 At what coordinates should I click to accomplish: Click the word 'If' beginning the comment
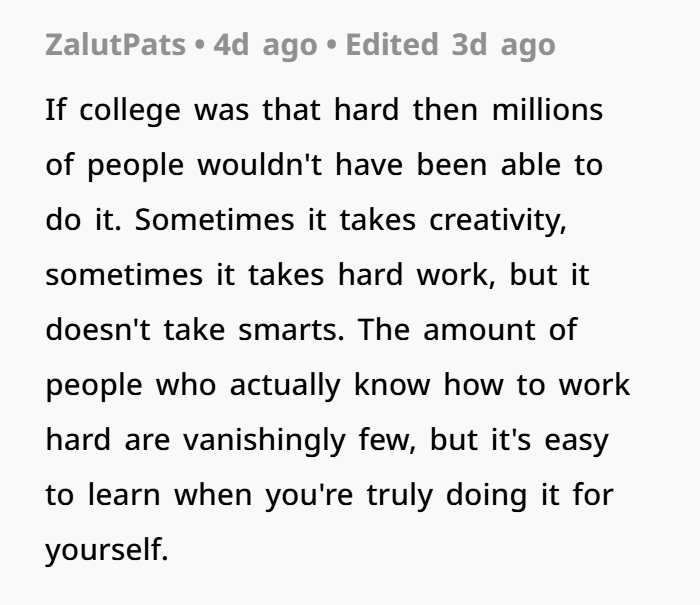[56, 110]
